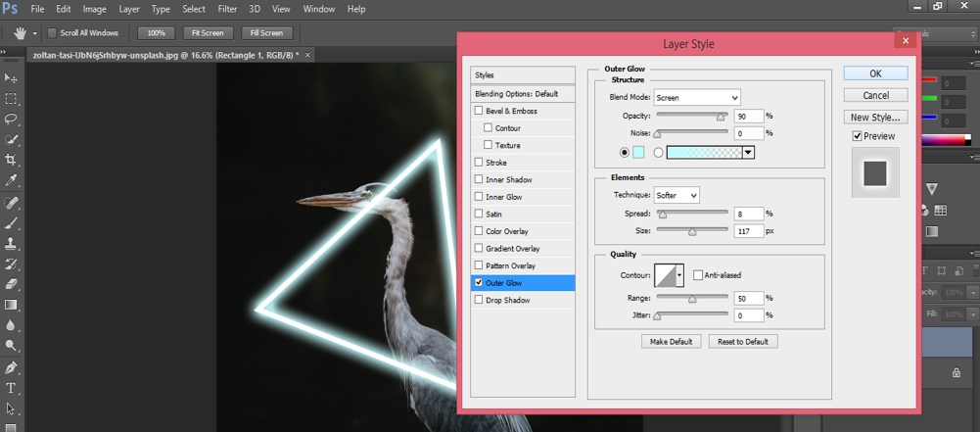The image size is (980, 432).
Task: Toggle Scroll All Windows checkbox
Action: (52, 32)
